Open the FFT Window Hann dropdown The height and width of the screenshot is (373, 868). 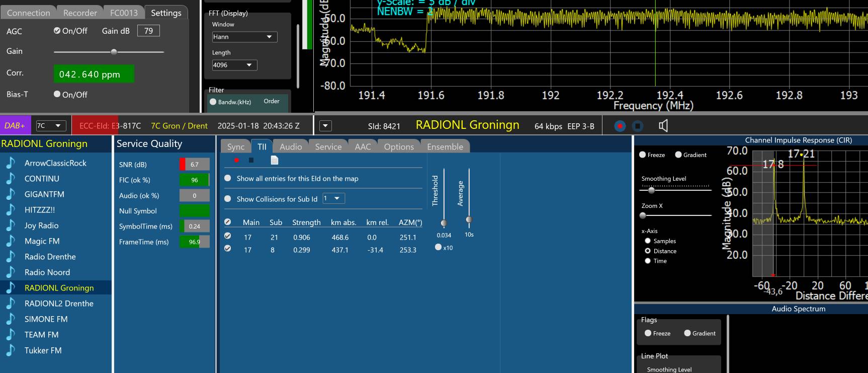tap(244, 37)
